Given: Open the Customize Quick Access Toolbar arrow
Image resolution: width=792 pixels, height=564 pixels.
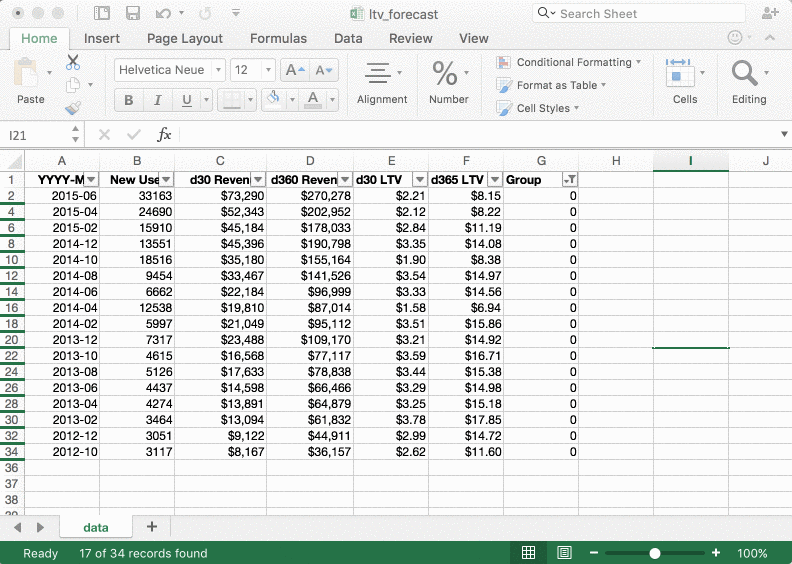Looking at the screenshot, I should 235,13.
